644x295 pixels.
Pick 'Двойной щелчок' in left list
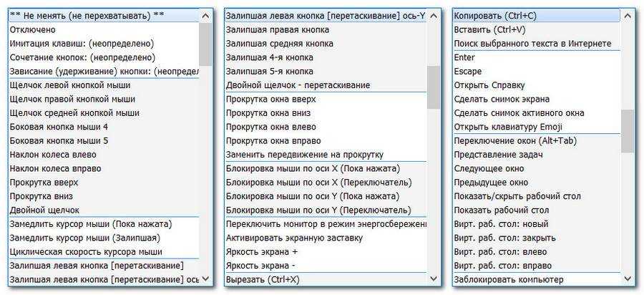coord(44,210)
